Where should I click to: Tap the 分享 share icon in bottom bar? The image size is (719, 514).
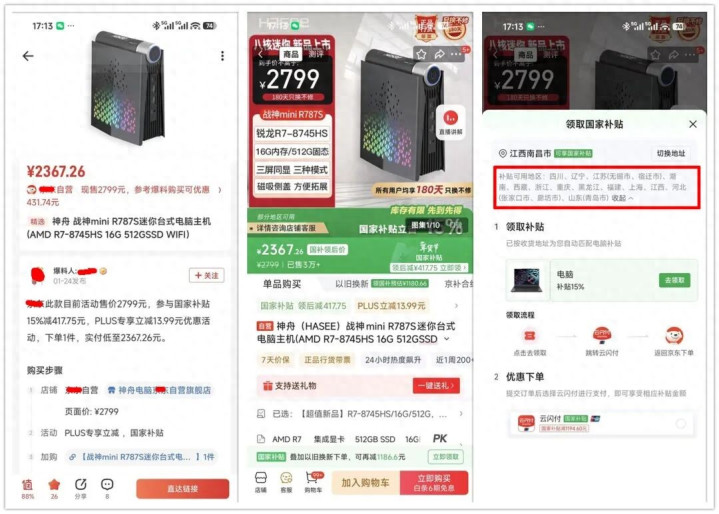coord(81,489)
